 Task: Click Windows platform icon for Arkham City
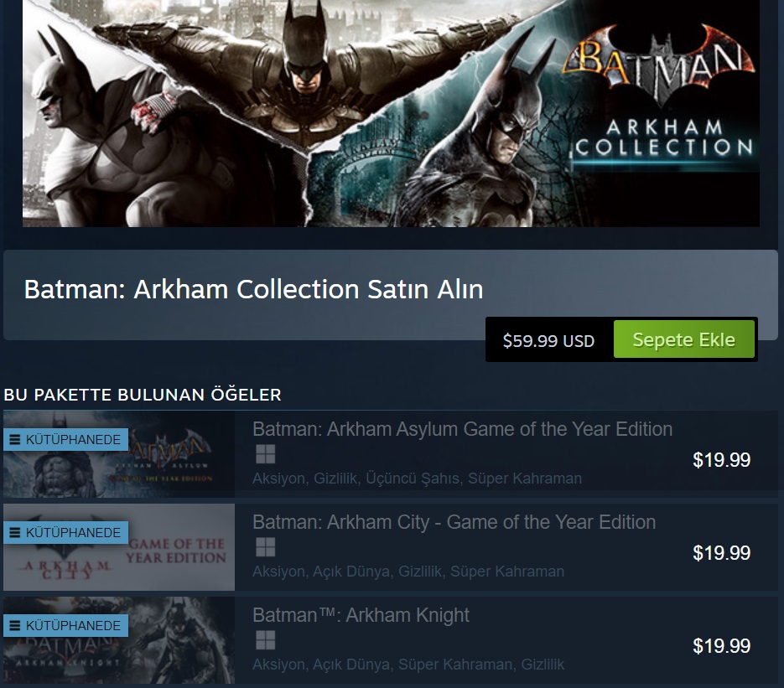click(265, 548)
